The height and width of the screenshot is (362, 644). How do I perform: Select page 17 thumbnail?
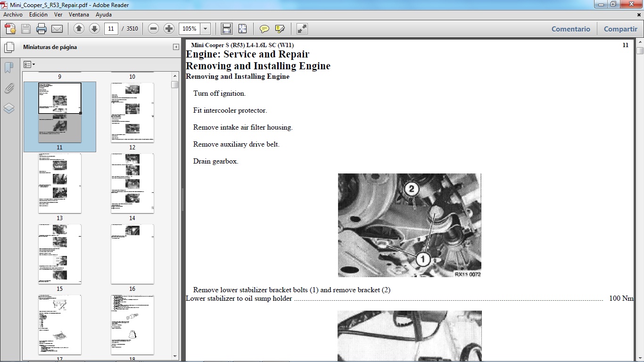(59, 325)
